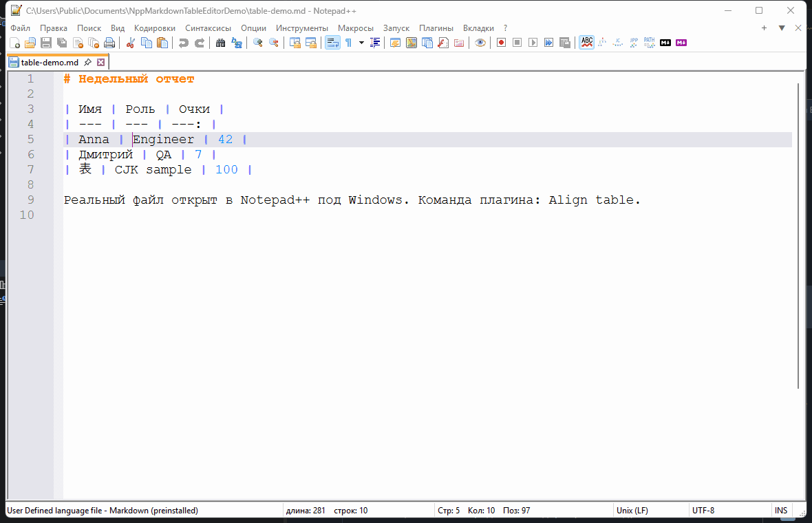The image size is (812, 523).
Task: Open Replace dialog toolbar icon
Action: pos(237,43)
